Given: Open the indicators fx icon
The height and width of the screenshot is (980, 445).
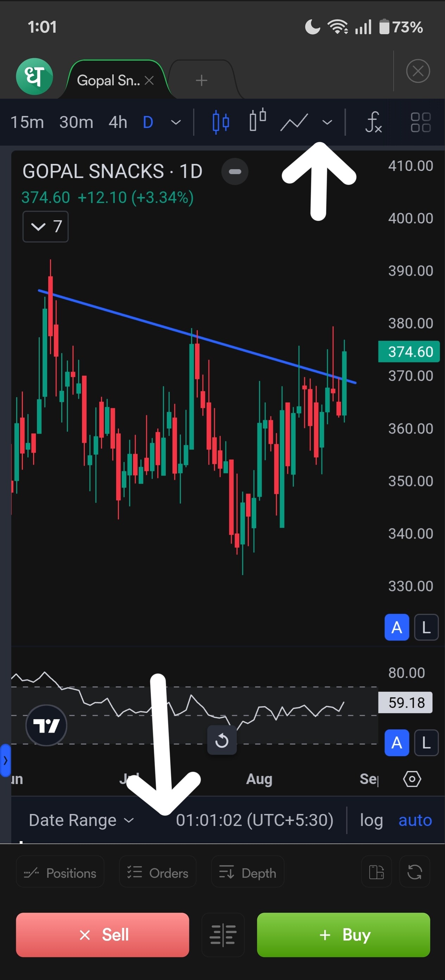Looking at the screenshot, I should 373,122.
